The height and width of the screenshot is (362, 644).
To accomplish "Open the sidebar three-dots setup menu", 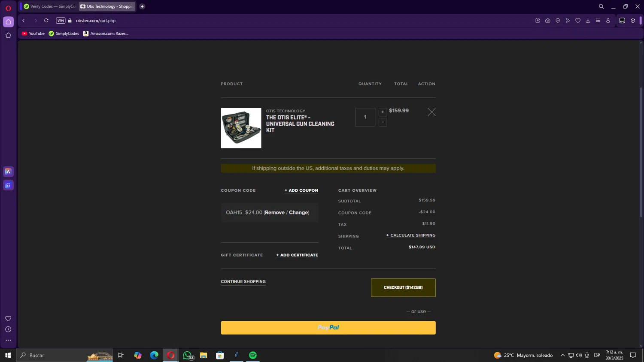I will [8, 341].
